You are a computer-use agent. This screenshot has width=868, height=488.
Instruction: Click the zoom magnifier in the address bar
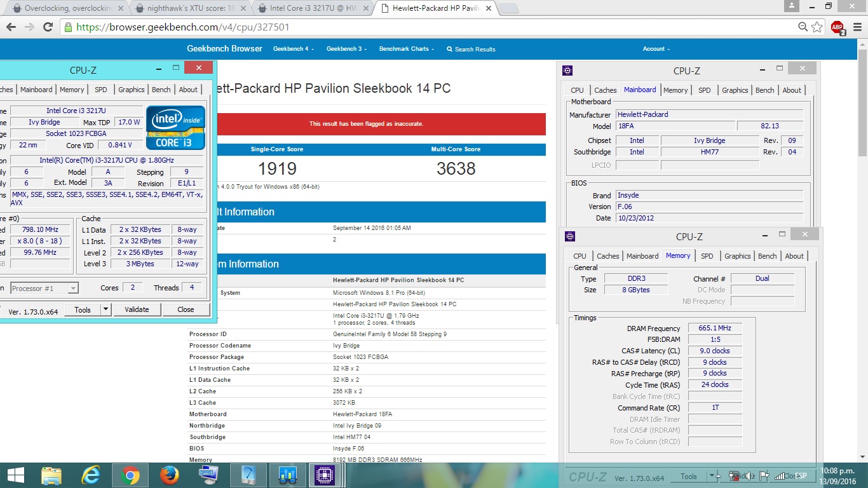pyautogui.click(x=803, y=27)
